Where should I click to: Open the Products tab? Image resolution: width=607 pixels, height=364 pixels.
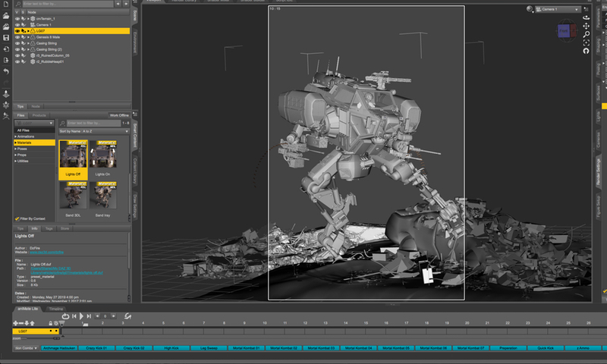[40, 115]
